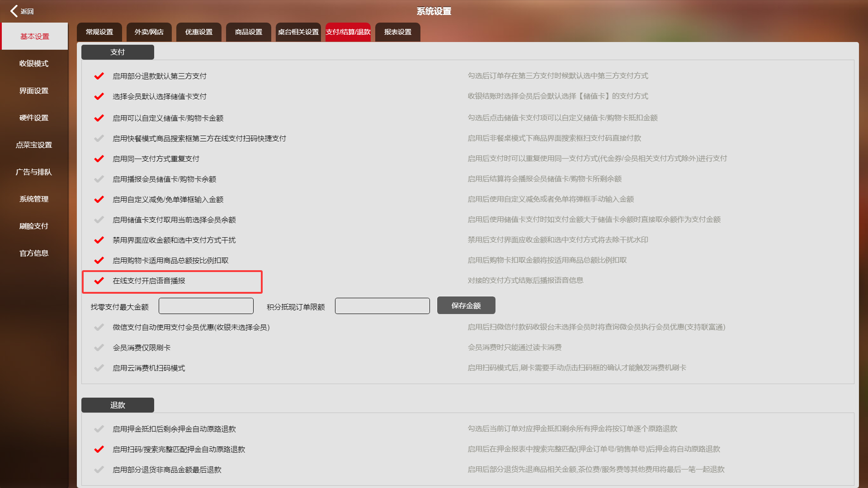Viewport: 868px width, 488px height.
Task: Toggle checkmark for 启用部分退款默认第三方支付
Action: [x=99, y=76]
